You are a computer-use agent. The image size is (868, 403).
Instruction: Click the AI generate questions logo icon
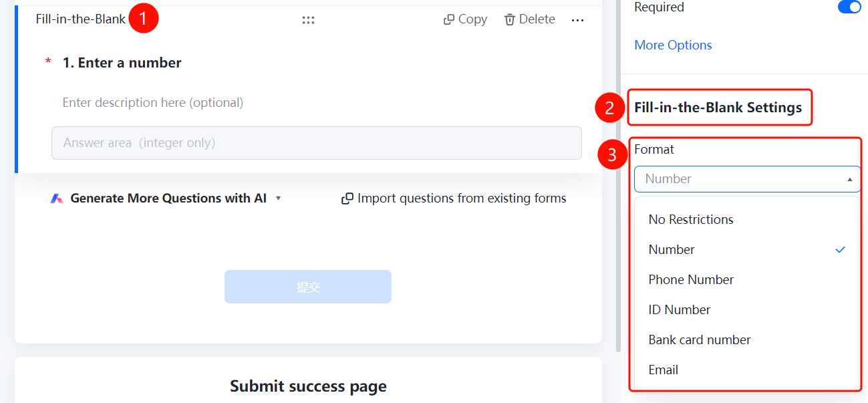pos(57,198)
